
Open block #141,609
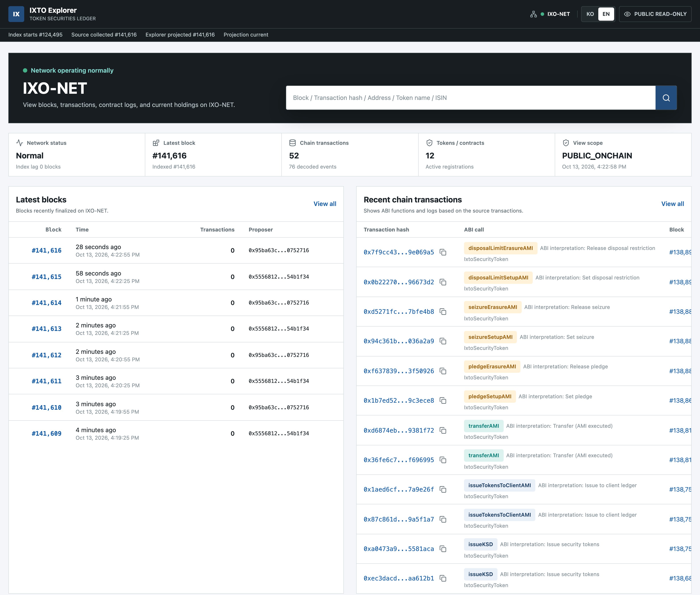(x=46, y=434)
